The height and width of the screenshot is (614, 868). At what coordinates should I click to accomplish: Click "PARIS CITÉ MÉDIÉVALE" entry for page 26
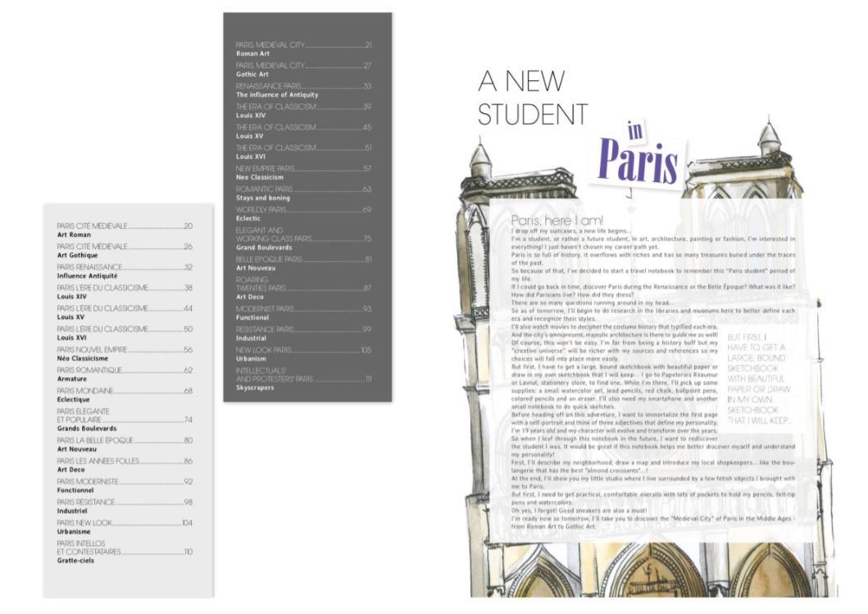[125, 247]
